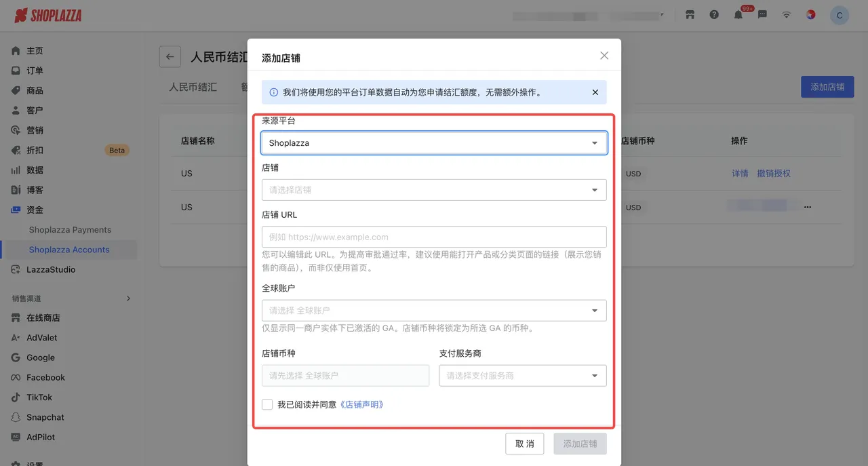Open 营销 in the sidebar

pos(35,130)
